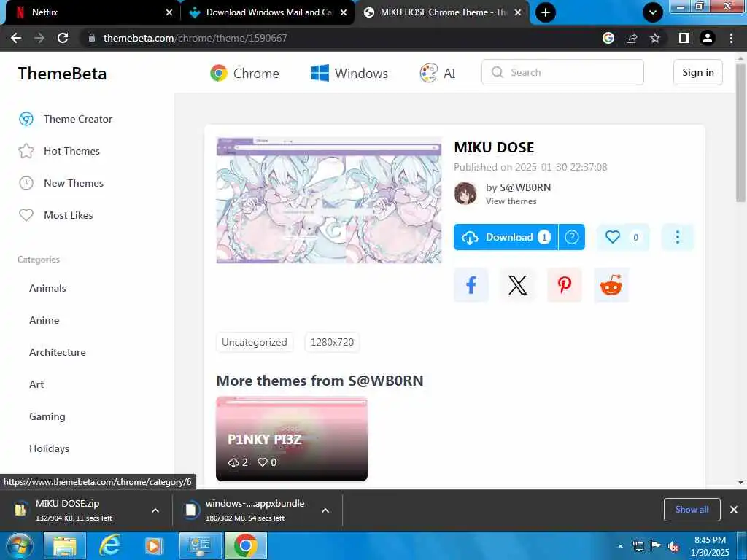
Task: Click the S@WB0RN author avatar
Action: pyautogui.click(x=465, y=193)
